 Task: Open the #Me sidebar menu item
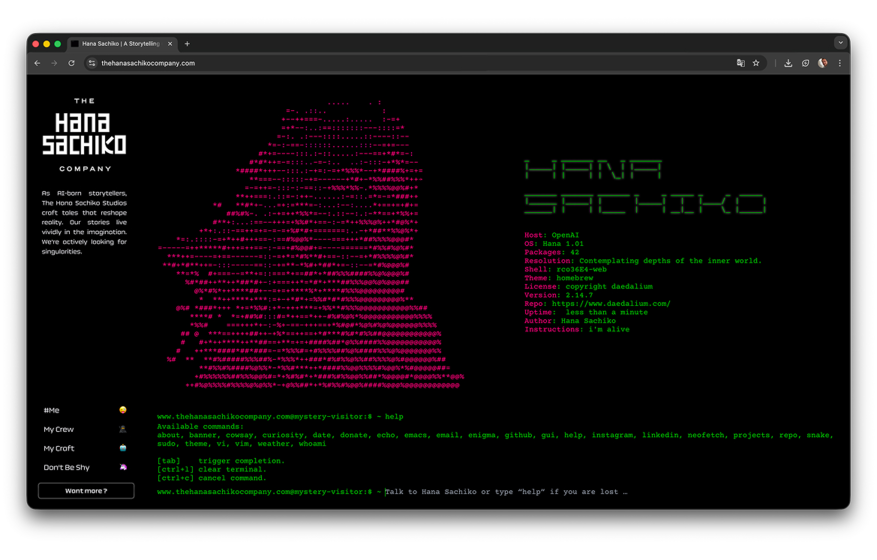(52, 410)
